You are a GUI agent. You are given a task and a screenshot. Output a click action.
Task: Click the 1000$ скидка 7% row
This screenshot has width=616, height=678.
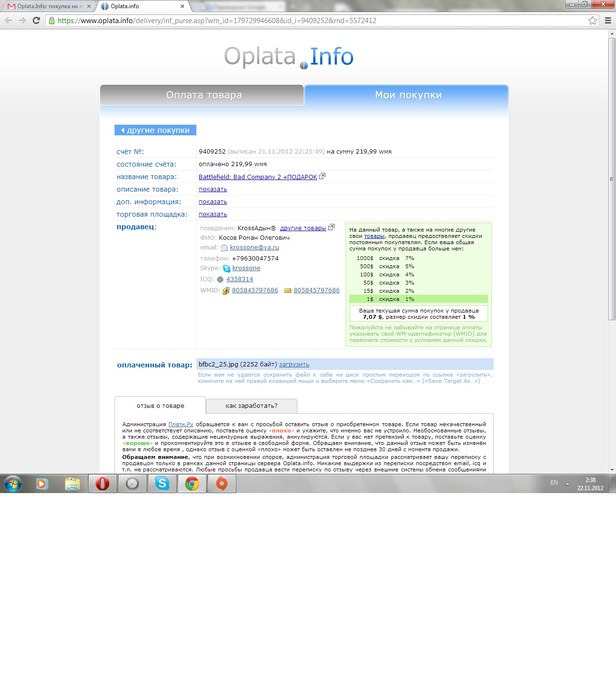pyautogui.click(x=418, y=258)
